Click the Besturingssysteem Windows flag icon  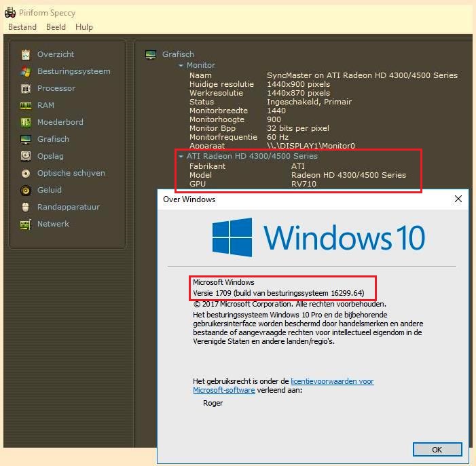click(x=26, y=71)
